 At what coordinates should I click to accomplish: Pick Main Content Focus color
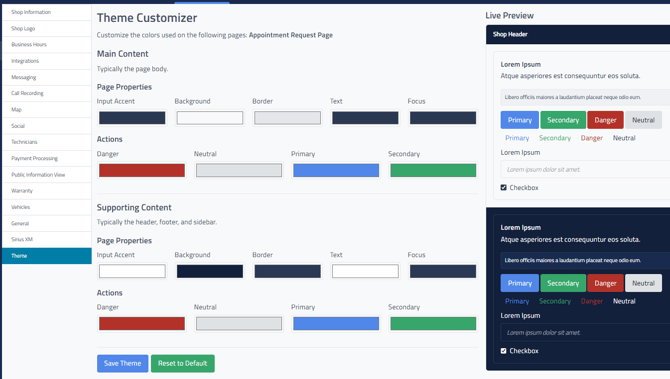click(443, 118)
